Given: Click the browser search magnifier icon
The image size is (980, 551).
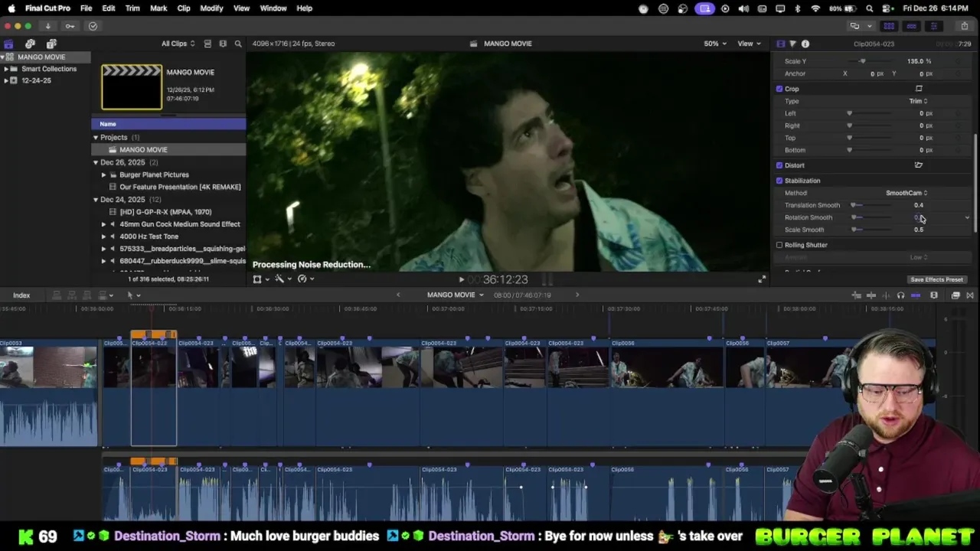Looking at the screenshot, I should coord(238,44).
